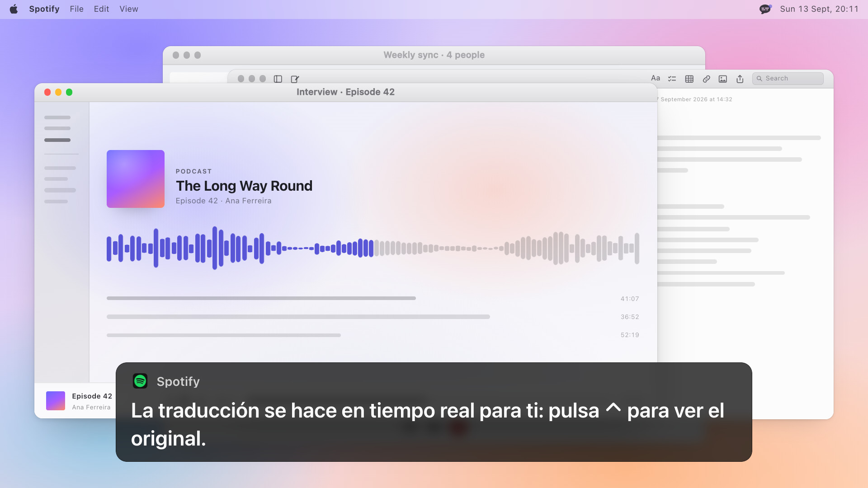This screenshot has height=488, width=868.
Task: Maximize the Interview Episode 42 window
Action: (69, 92)
